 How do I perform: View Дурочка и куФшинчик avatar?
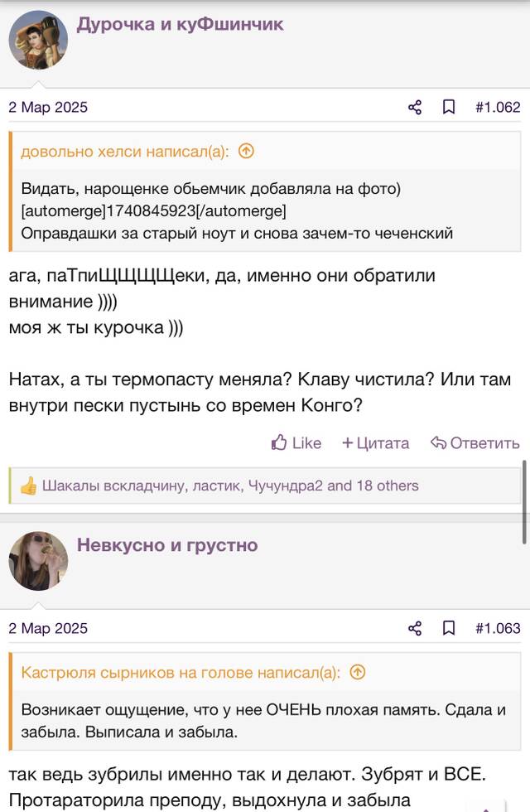pos(38,40)
